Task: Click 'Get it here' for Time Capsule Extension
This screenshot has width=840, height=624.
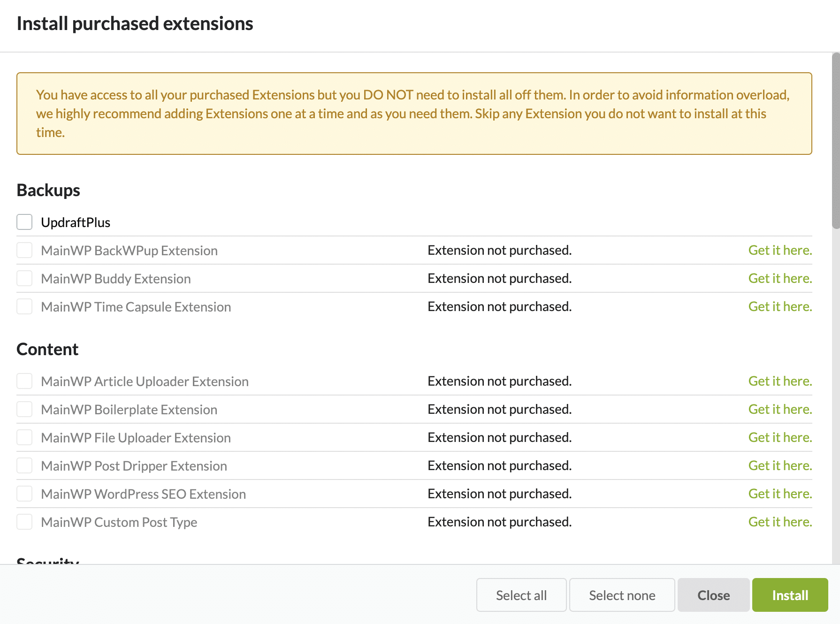Action: point(780,306)
